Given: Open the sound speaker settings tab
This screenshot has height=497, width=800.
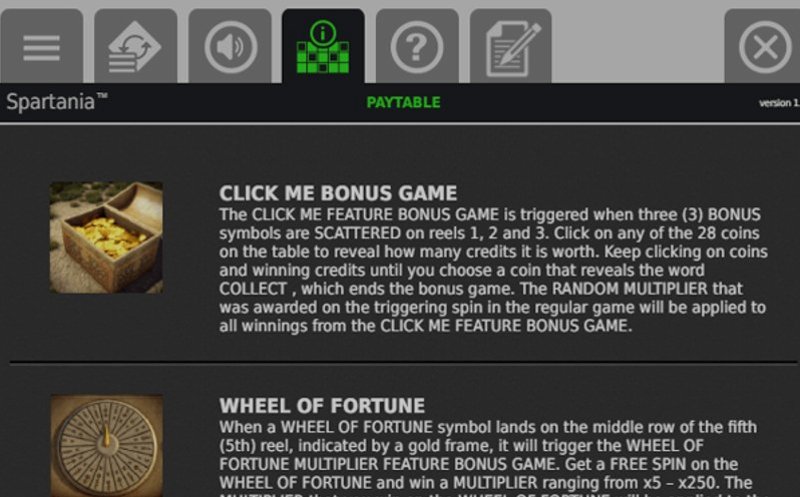Looking at the screenshot, I should (x=230, y=46).
